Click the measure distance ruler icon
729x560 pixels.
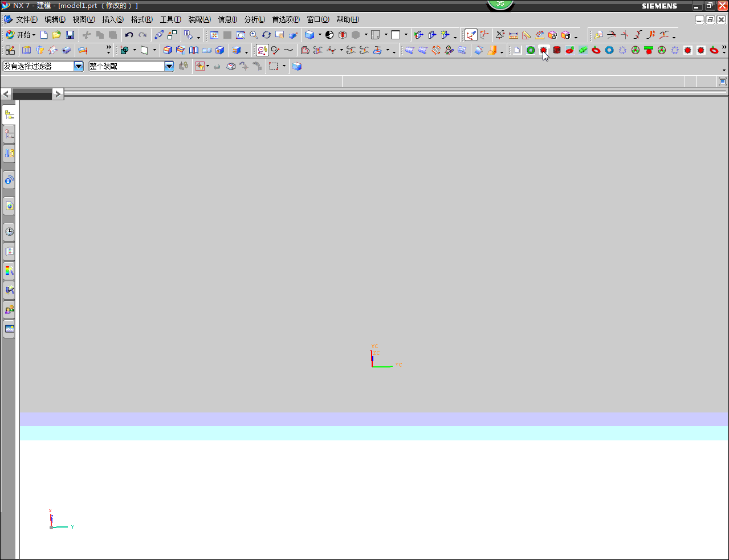(x=514, y=35)
